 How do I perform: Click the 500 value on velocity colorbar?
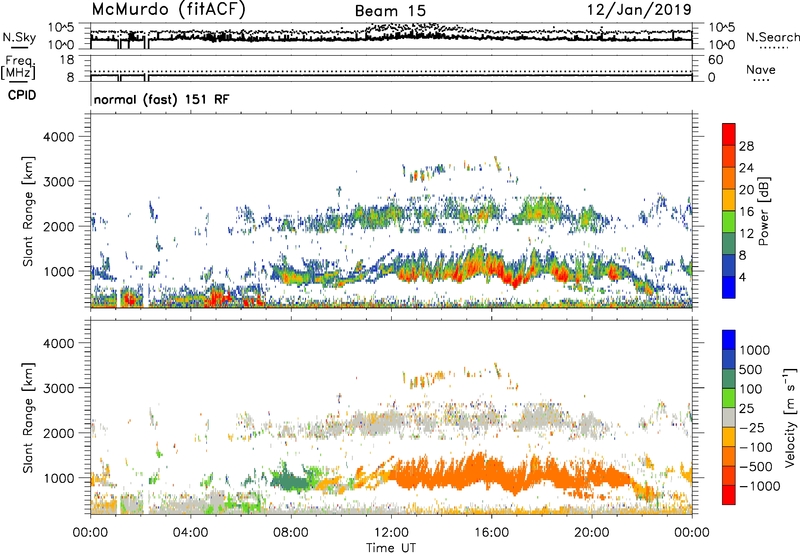[x=751, y=370]
